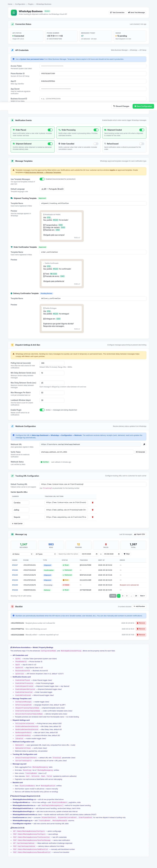Viewport: 157px width, 868px height.
Task: Open the All Status filter dropdown
Action: tap(22, 554)
